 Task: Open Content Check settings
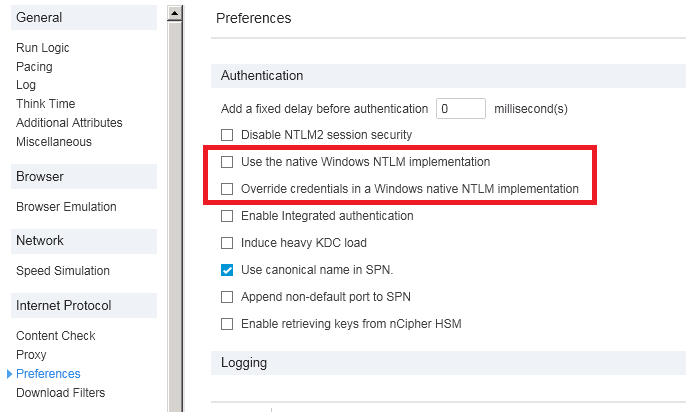56,336
